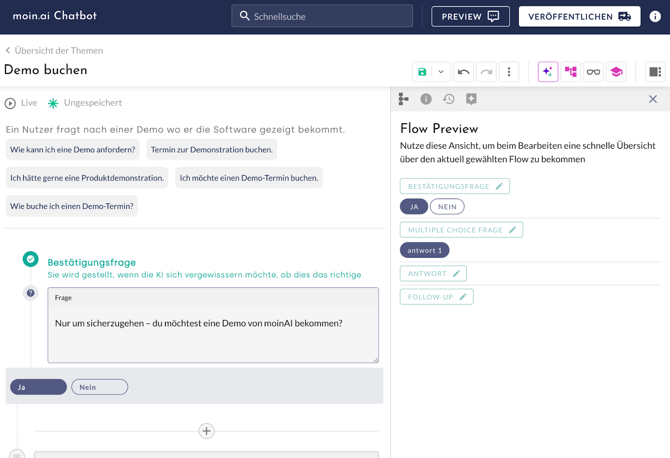Click the Schnellsuche search field

(322, 16)
